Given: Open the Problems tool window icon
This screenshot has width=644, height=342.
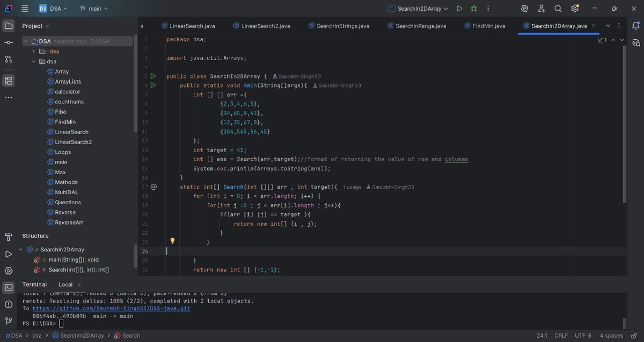Looking at the screenshot, I should pos(9,304).
